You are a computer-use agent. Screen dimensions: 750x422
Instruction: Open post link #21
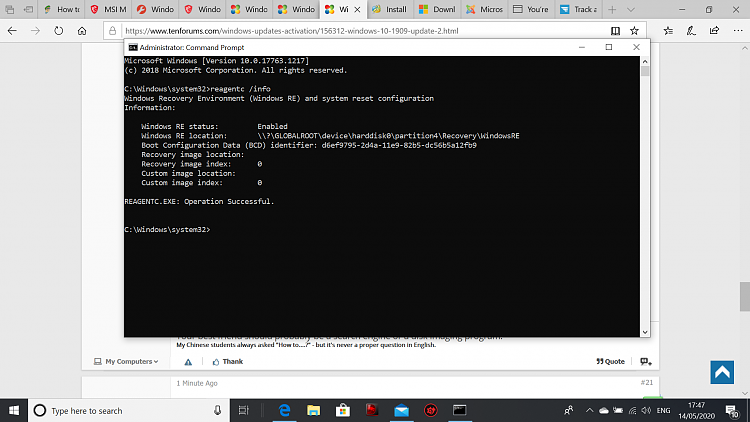tap(647, 382)
